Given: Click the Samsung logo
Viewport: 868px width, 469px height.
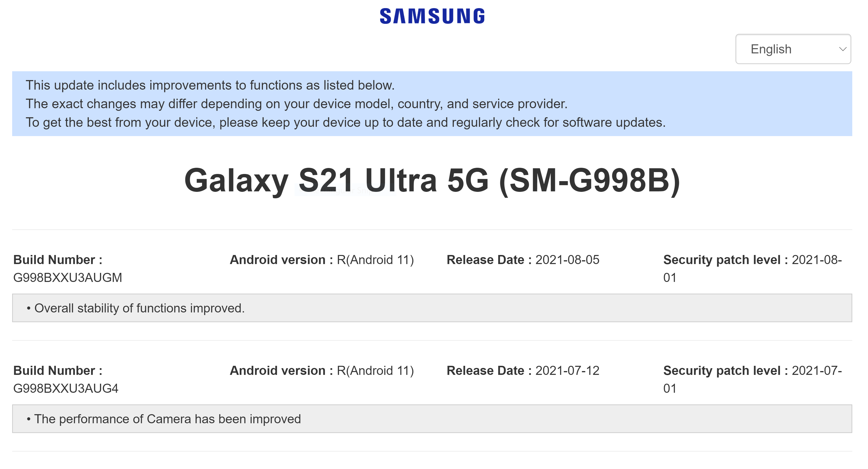Looking at the screenshot, I should coord(432,16).
